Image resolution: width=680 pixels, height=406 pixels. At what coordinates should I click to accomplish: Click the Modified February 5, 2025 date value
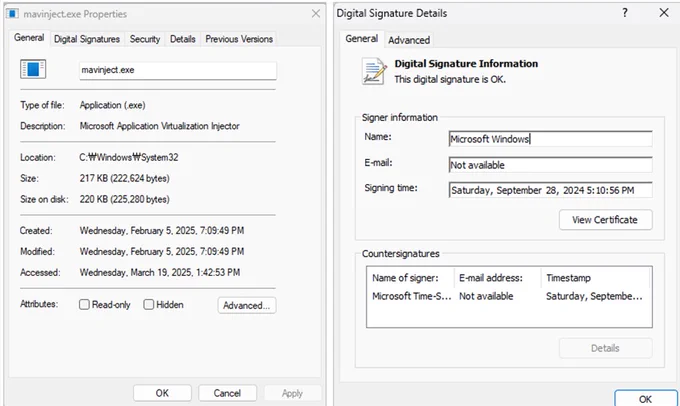pos(162,251)
